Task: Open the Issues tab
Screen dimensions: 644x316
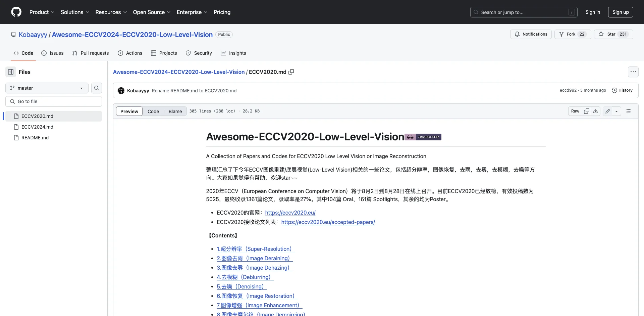Action: tap(52, 53)
